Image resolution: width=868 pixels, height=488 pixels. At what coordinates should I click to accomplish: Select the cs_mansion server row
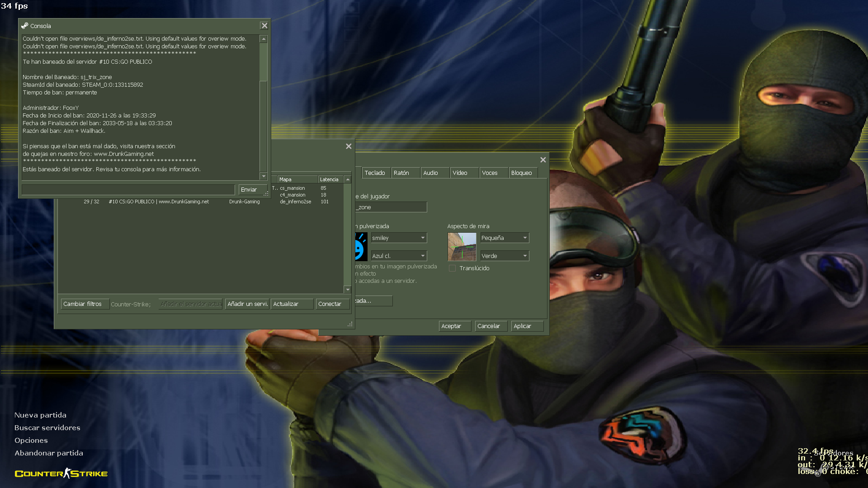[307, 188]
